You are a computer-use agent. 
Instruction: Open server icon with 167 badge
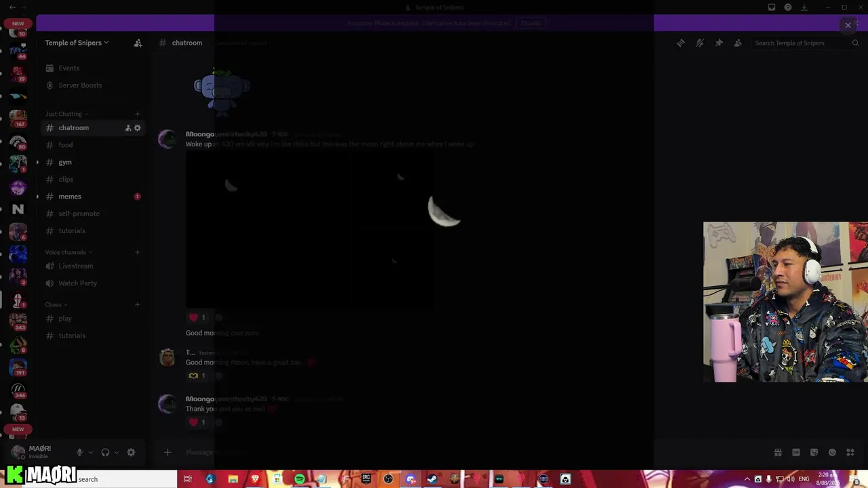coord(18,118)
